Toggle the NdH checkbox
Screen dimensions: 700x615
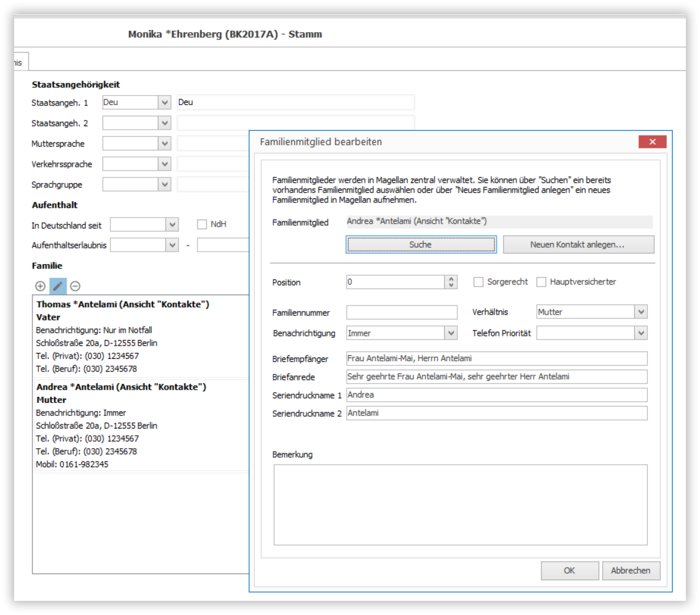pos(202,225)
